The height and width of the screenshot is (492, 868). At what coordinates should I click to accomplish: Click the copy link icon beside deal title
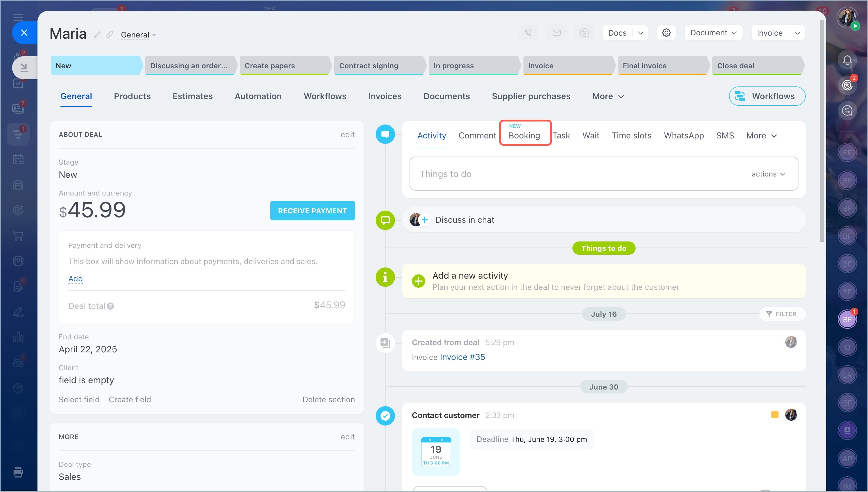pos(109,34)
